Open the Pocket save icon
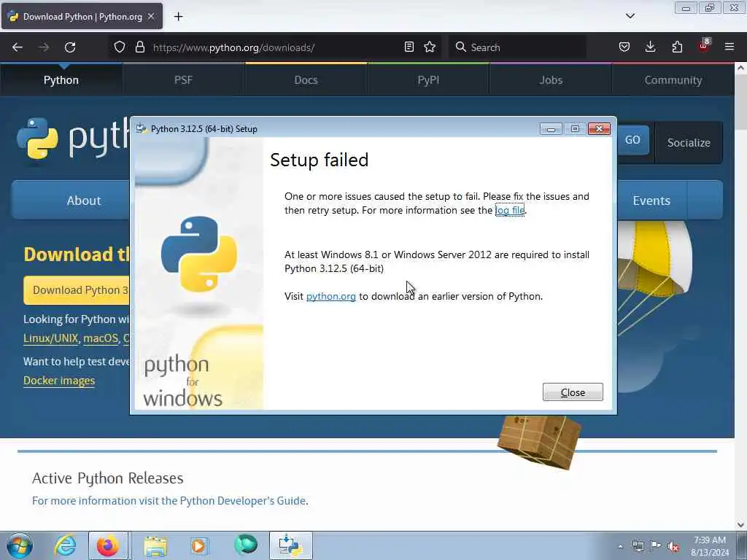 (x=624, y=47)
